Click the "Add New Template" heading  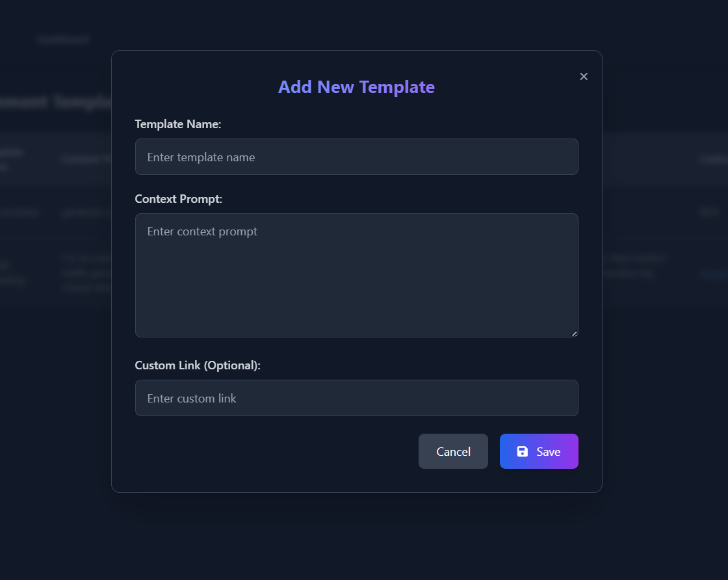coord(356,87)
